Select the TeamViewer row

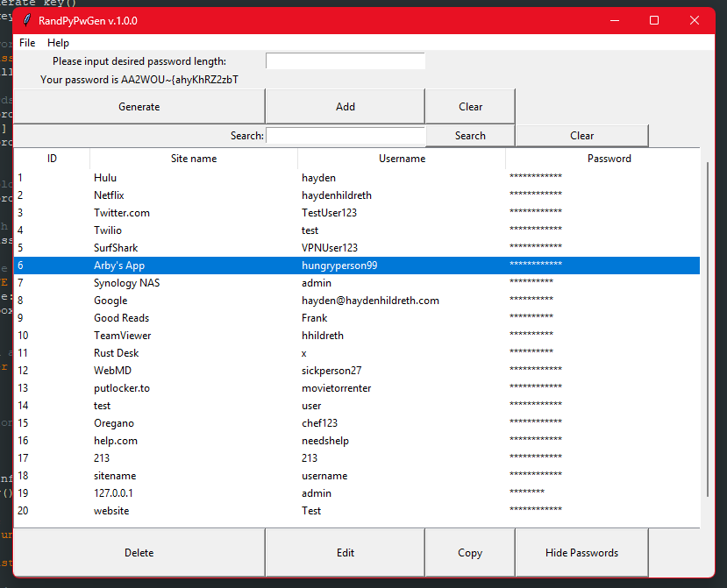pos(357,336)
